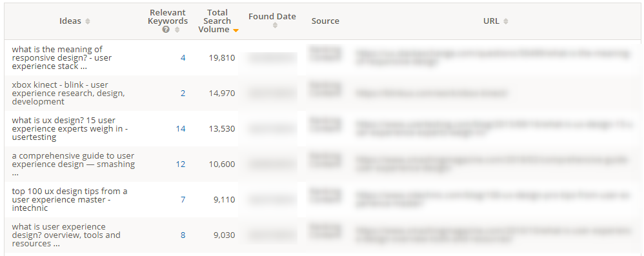Open the relevant keywords count 8 link

[183, 235]
